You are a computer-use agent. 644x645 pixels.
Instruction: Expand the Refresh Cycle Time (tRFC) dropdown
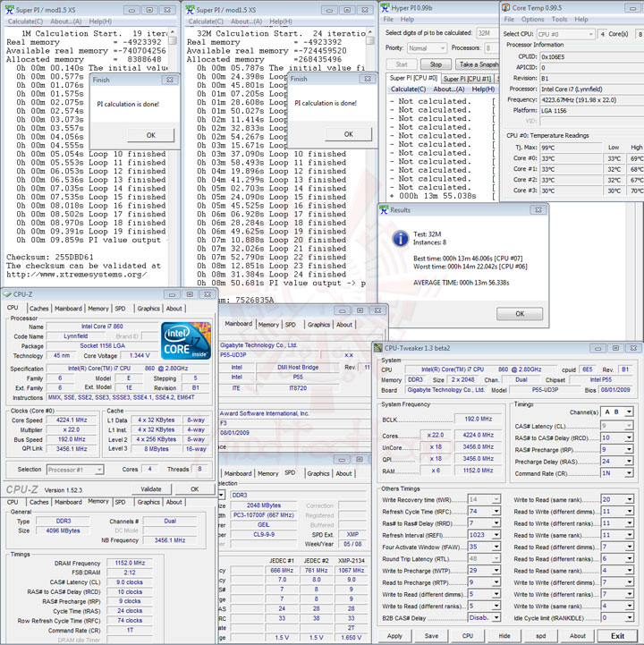click(x=496, y=512)
